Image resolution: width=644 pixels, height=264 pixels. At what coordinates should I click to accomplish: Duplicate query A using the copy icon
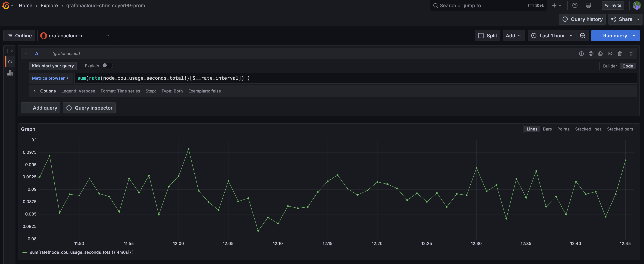point(600,53)
